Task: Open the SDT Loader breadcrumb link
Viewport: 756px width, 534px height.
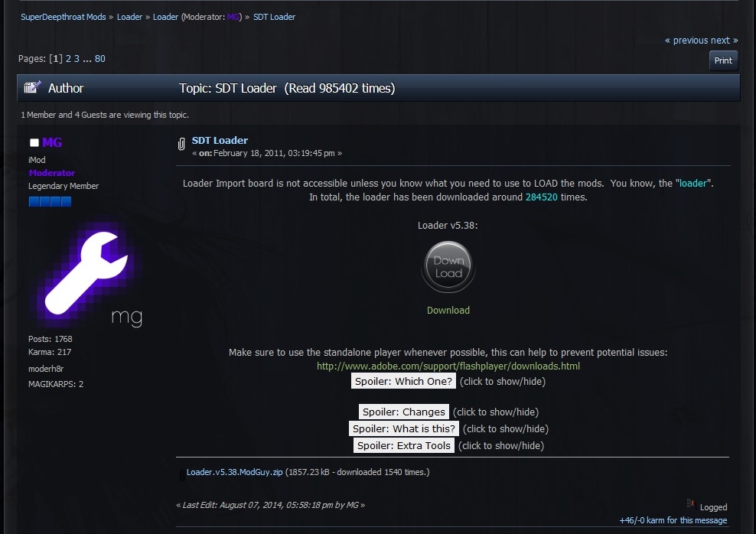Action: click(274, 17)
